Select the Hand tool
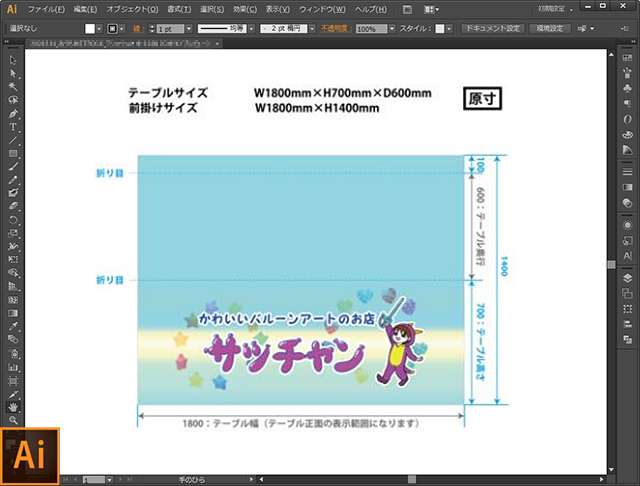The height and width of the screenshot is (486, 640). (14, 407)
